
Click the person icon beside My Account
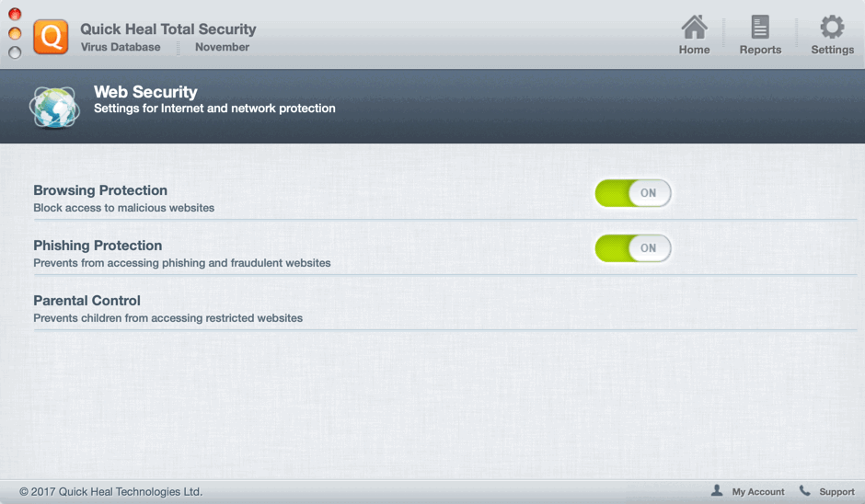point(717,491)
